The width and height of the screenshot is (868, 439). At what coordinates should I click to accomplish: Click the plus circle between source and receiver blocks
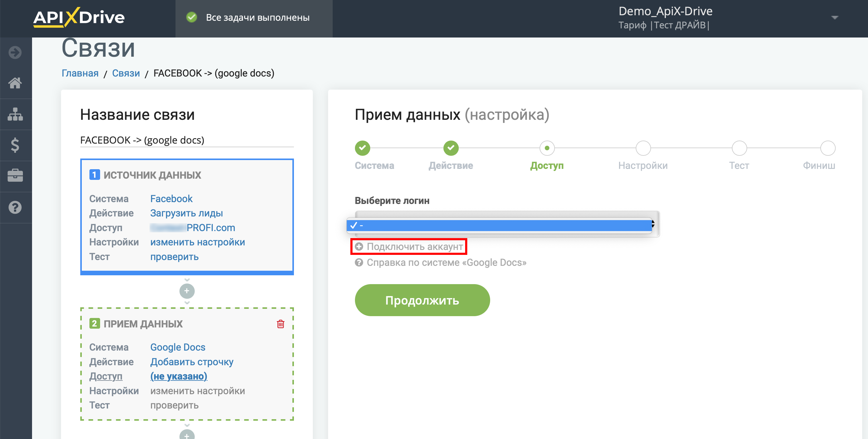coord(187,291)
